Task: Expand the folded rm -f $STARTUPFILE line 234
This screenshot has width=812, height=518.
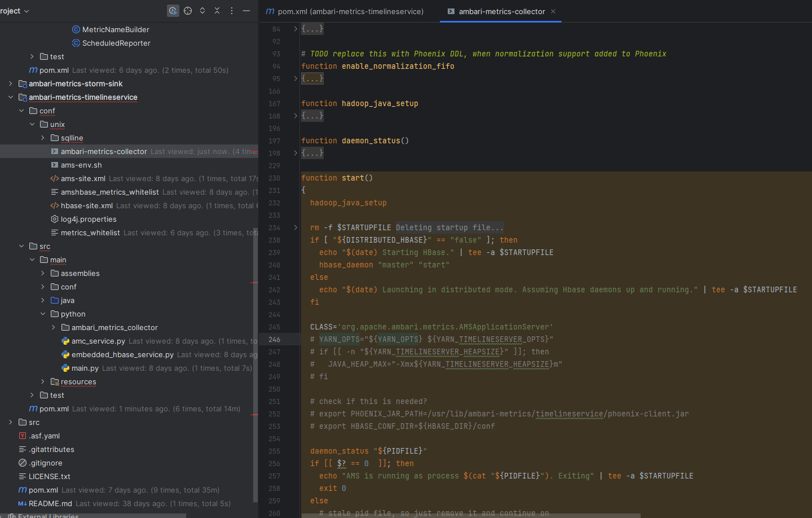Action: click(295, 227)
